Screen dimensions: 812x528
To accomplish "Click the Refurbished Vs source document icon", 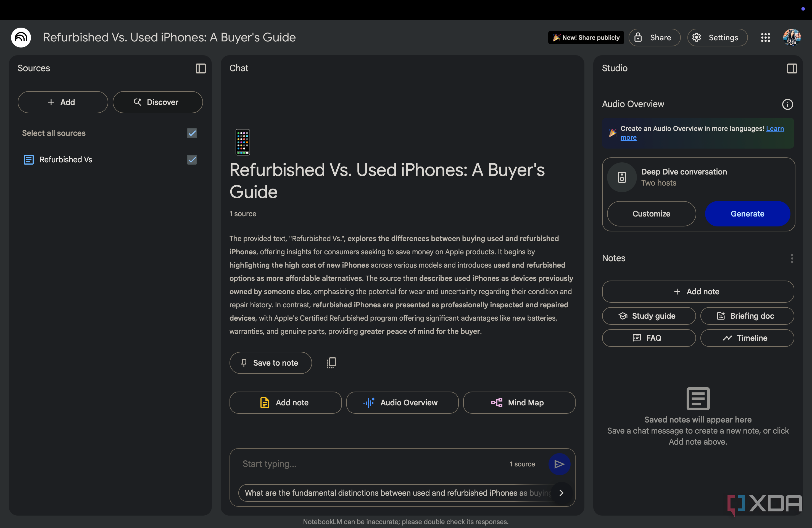I will 29,160.
